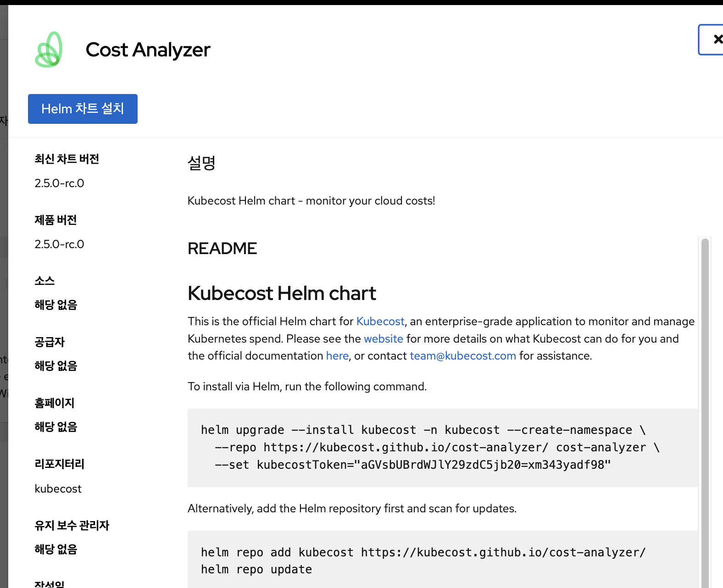The width and height of the screenshot is (723, 588).
Task: Open the website link in README
Action: coord(384,338)
